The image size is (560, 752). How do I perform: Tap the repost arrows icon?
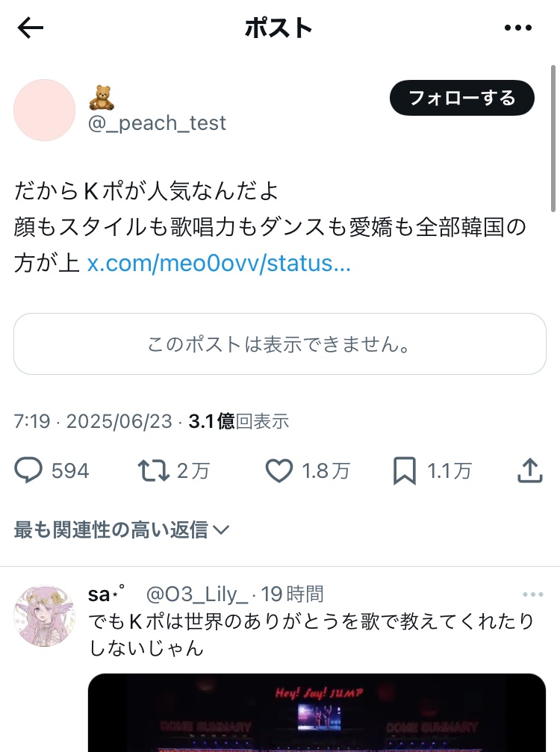(x=154, y=470)
